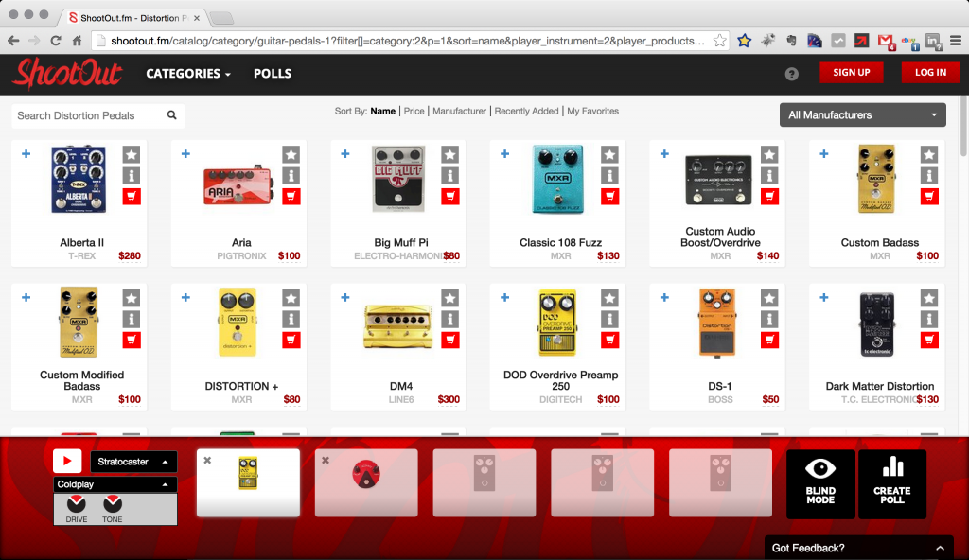The height and width of the screenshot is (560, 969).
Task: Sort pedals by Price
Action: 414,112
